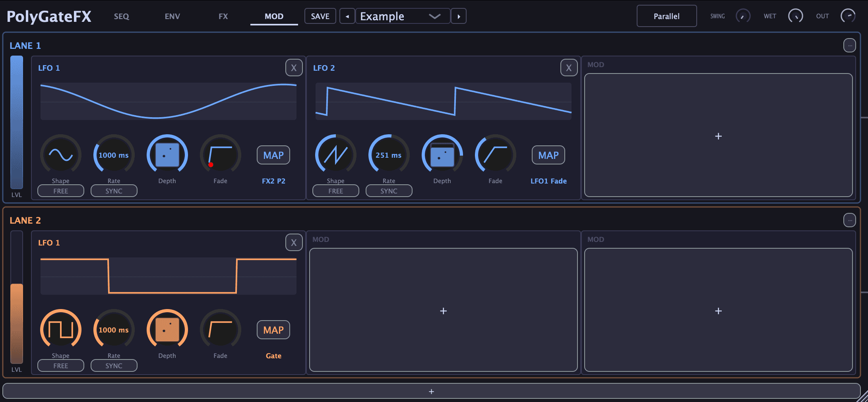Click LFO 2 Fade knob
868x402 pixels.
coord(495,155)
